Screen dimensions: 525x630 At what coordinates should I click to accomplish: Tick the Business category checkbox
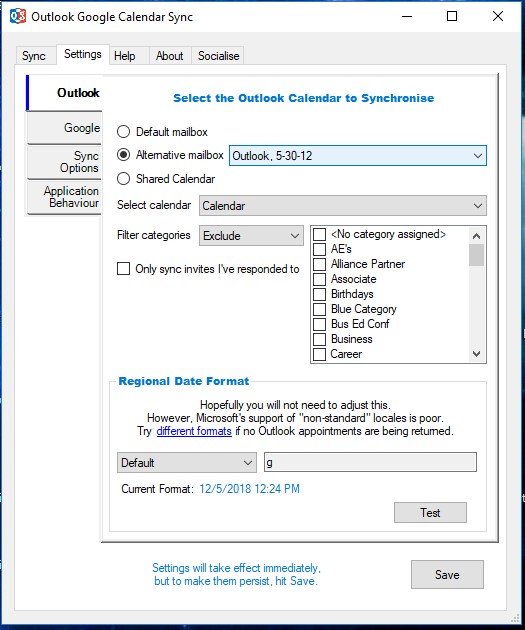pyautogui.click(x=319, y=339)
